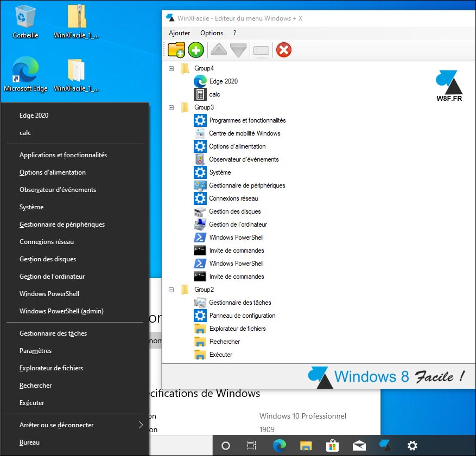The image size is (476, 456).
Task: Open the Corbeille desktop icon
Action: [25, 22]
